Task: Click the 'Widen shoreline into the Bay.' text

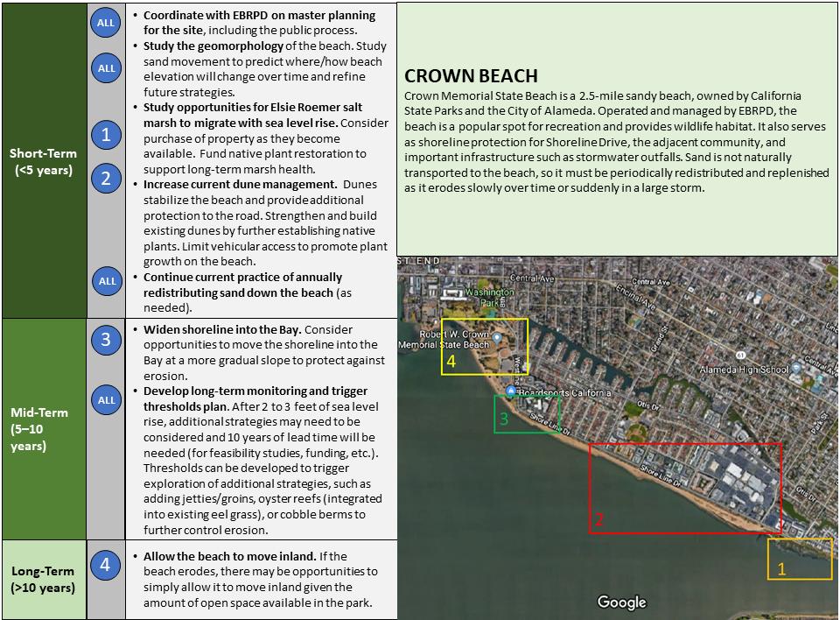Action: [x=222, y=330]
